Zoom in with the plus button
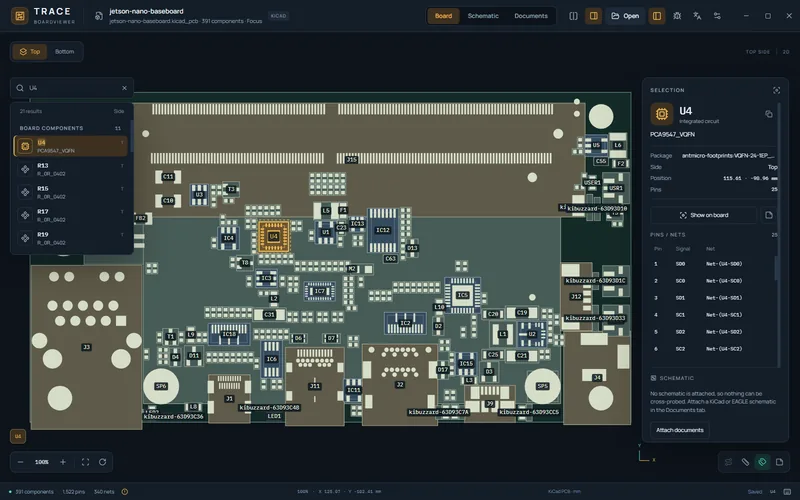Image resolution: width=800 pixels, height=500 pixels. [63, 462]
